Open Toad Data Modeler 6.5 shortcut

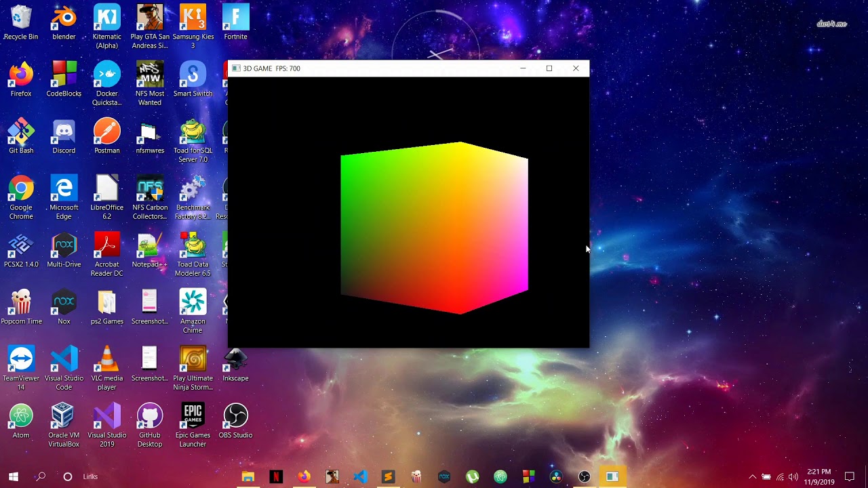coord(193,255)
